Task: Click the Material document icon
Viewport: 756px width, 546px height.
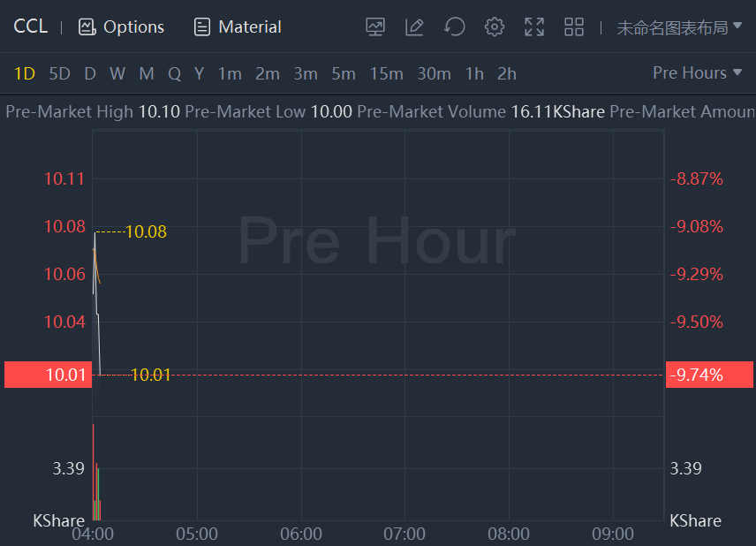Action: click(x=202, y=27)
